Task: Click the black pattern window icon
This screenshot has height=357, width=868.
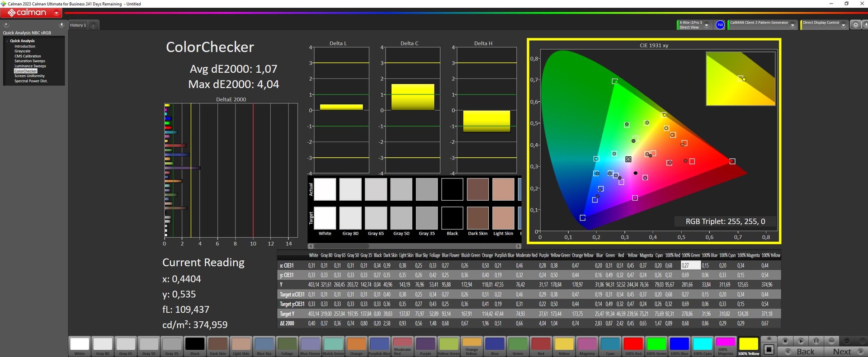Action: click(769, 349)
